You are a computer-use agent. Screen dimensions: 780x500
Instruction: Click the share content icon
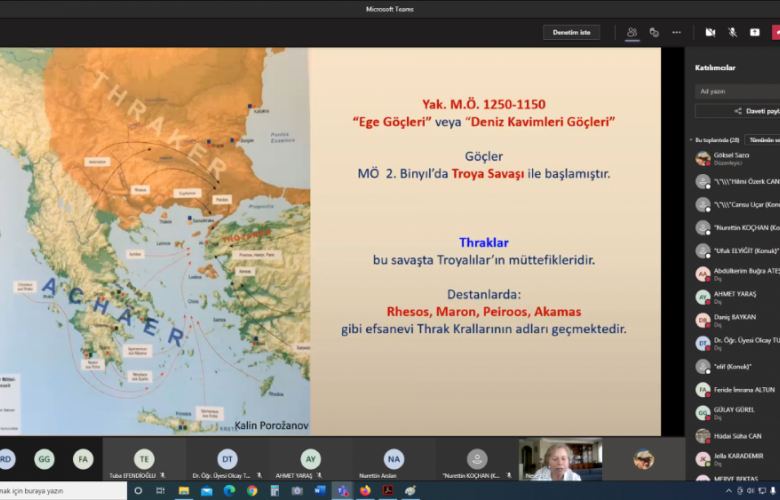coord(754,32)
